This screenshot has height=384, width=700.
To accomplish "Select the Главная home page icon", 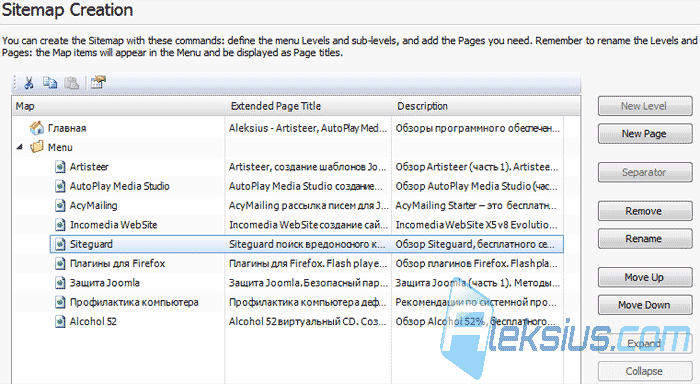I will point(37,128).
